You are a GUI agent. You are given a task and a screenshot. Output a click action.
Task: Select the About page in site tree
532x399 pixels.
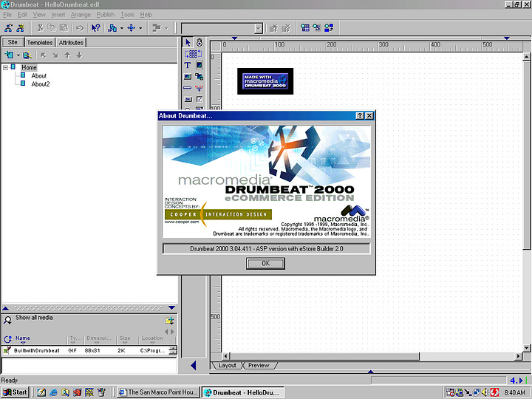pyautogui.click(x=38, y=75)
